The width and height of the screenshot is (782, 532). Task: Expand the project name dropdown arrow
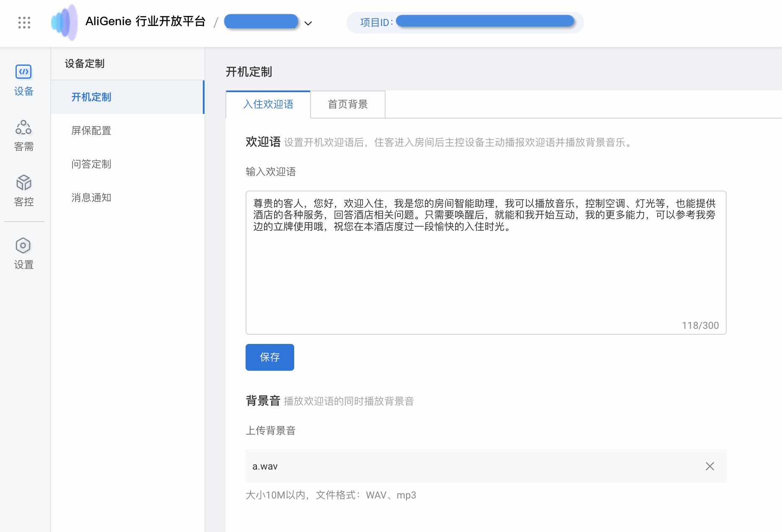click(x=308, y=23)
